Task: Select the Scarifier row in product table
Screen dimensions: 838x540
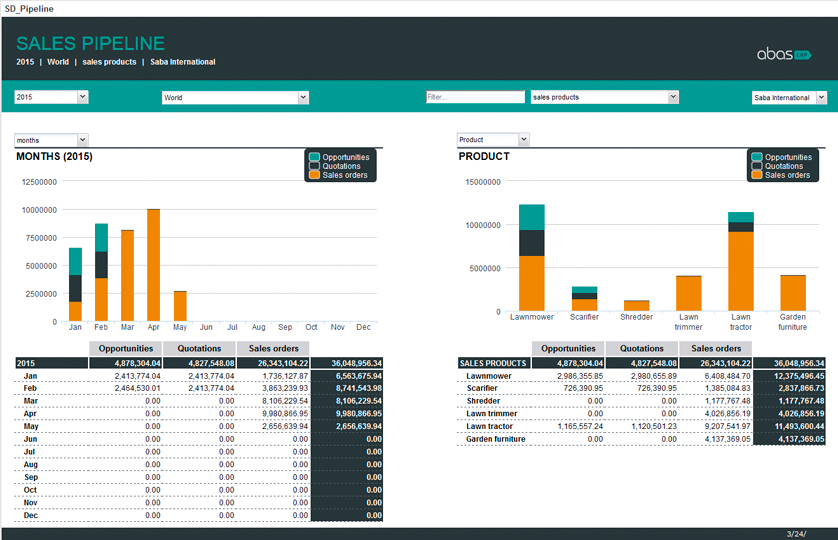Action: [x=483, y=386]
